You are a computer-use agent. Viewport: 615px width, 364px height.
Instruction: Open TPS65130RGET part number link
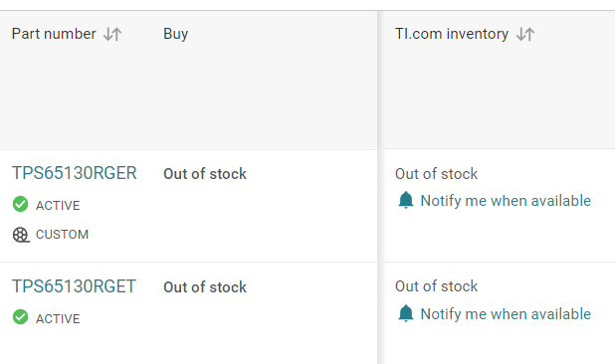pos(74,286)
